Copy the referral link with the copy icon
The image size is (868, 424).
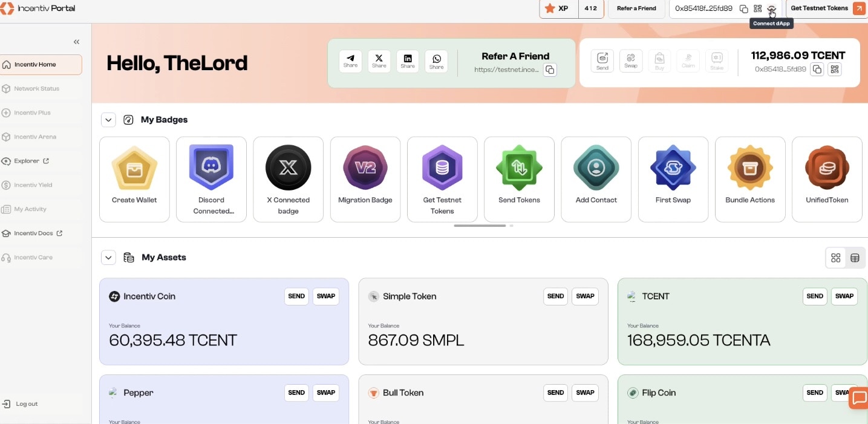point(549,70)
